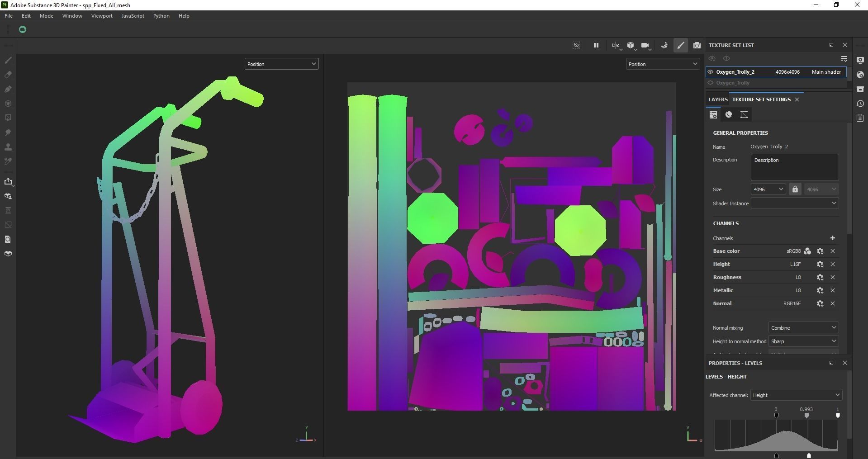Select the Paint brush tool in left toolbar
868x459 pixels.
pyautogui.click(x=8, y=60)
